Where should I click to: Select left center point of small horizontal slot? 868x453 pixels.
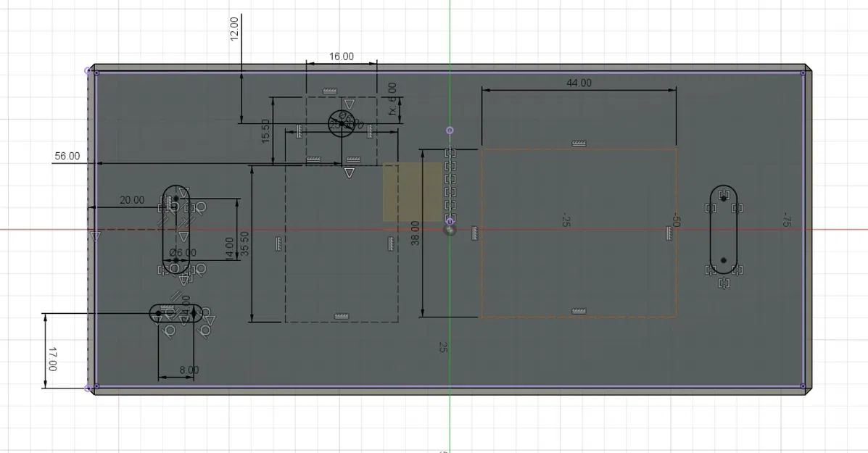point(158,313)
